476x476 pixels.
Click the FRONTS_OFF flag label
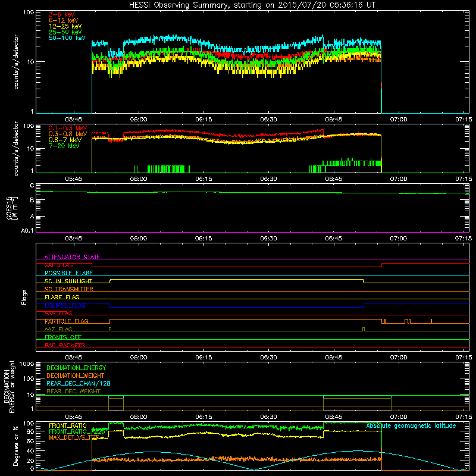(63, 337)
